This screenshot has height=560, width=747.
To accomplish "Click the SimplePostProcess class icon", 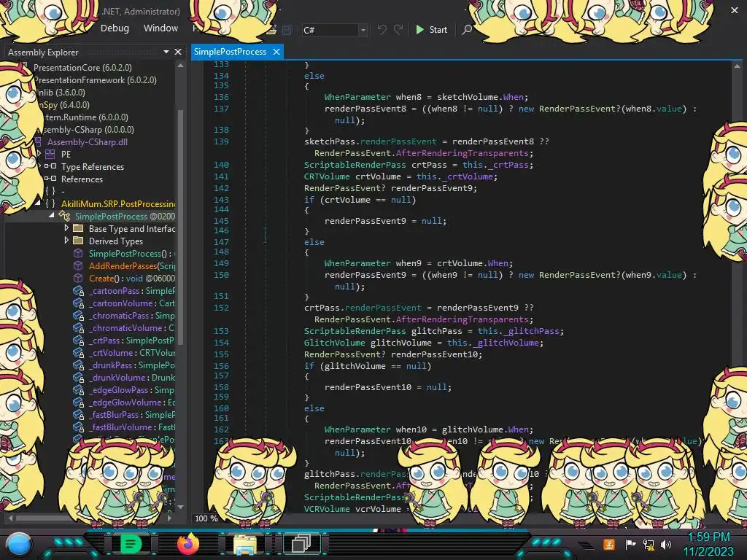I will click(64, 216).
